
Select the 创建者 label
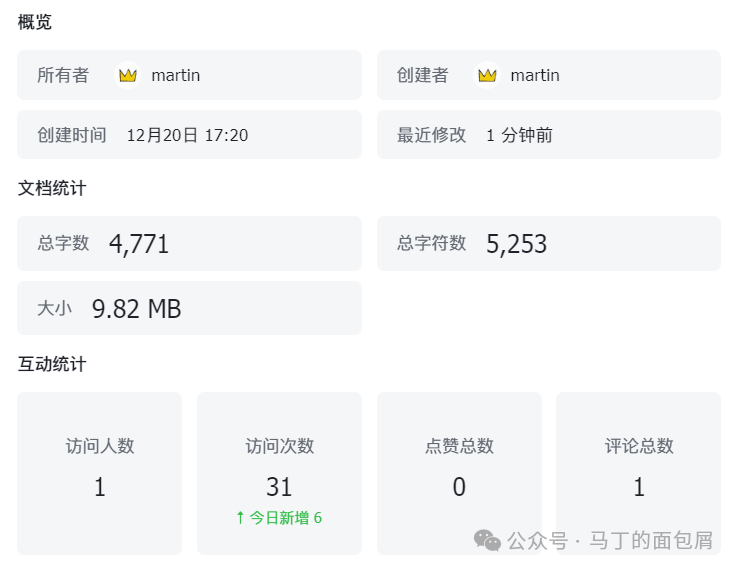(x=423, y=75)
